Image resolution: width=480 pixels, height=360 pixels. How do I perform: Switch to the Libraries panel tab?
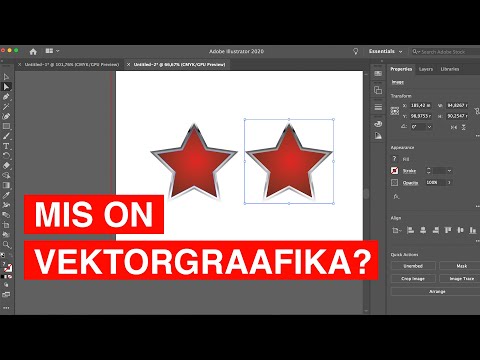point(450,69)
